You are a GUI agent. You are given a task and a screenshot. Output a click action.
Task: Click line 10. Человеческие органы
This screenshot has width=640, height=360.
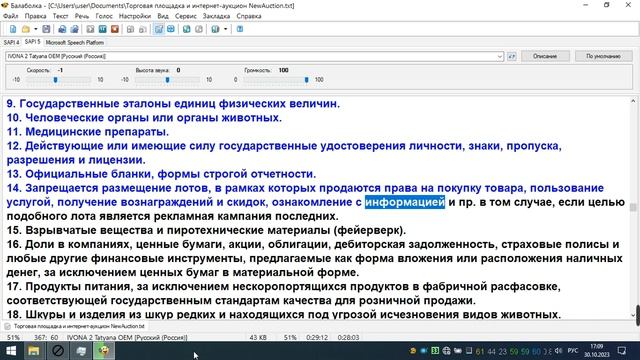(x=144, y=118)
